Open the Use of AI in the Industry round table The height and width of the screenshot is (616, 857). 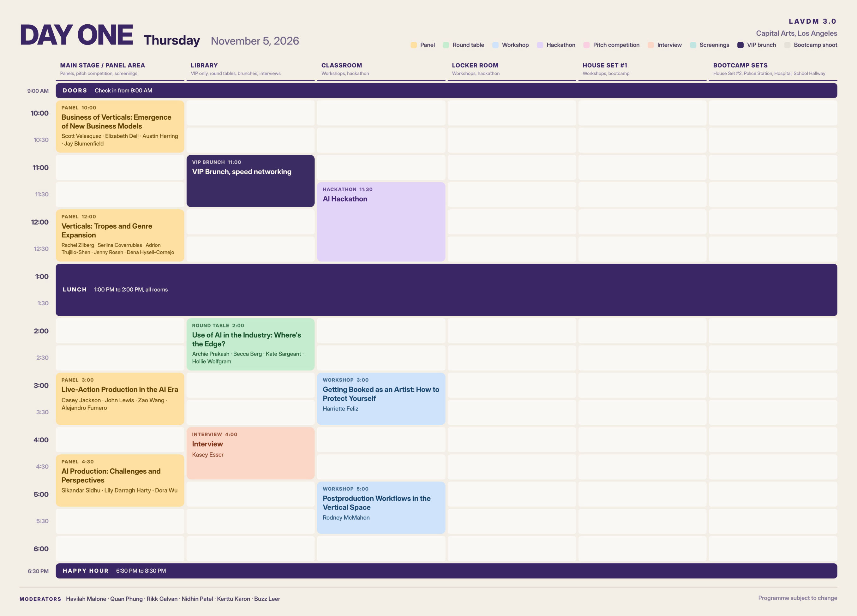coord(250,344)
